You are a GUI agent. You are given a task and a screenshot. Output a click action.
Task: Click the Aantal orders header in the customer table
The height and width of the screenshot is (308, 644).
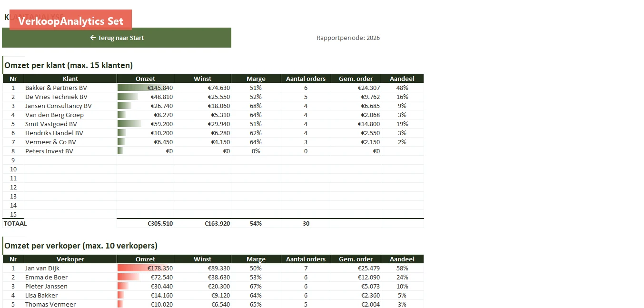pos(306,79)
